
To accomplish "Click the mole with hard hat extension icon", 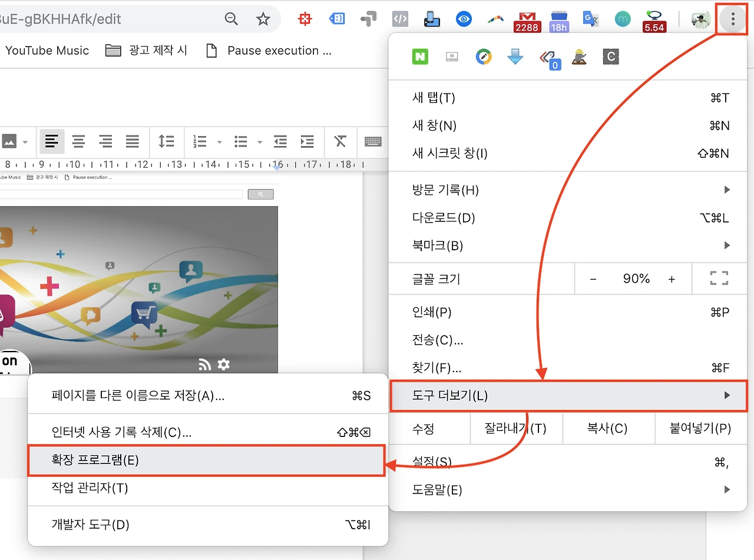I will (579, 57).
